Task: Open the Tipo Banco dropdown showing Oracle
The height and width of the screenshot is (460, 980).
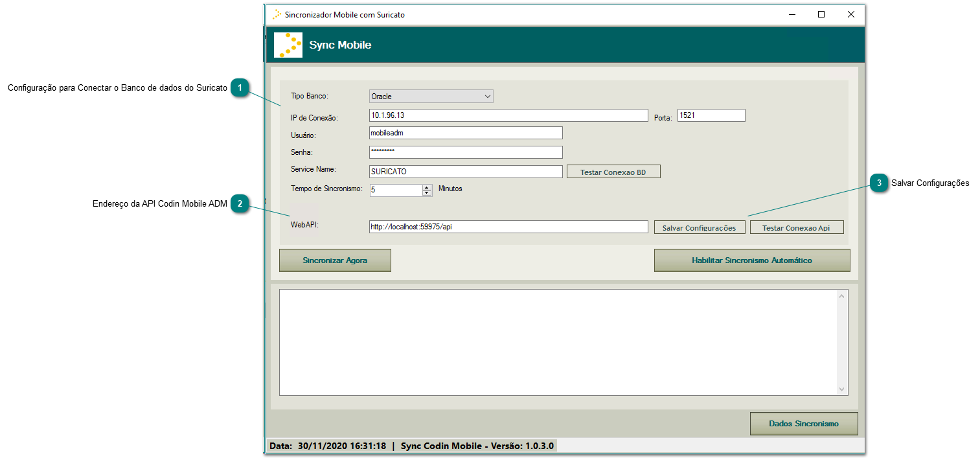Action: tap(431, 97)
